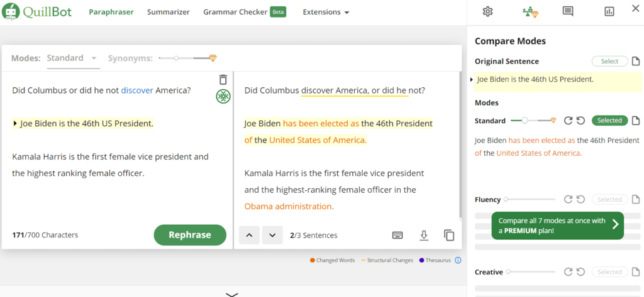The height and width of the screenshot is (297, 644).
Task: Click the triangle marker before Joe Biden input sentence
Action: 15,123
